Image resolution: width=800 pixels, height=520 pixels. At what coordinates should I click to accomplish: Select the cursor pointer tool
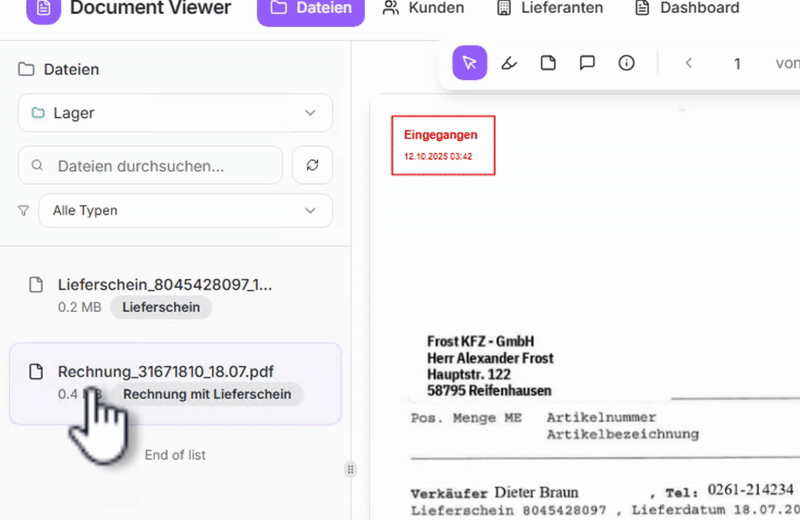(469, 63)
